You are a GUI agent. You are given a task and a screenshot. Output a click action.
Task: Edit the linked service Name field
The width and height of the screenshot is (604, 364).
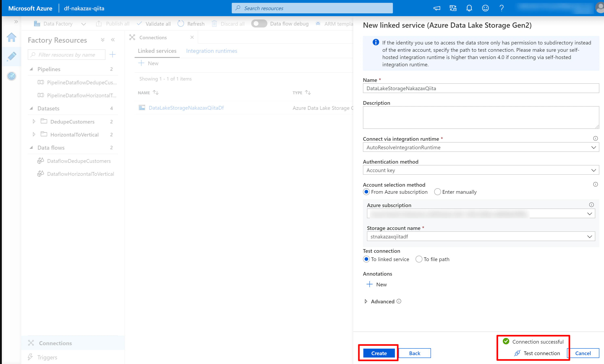(481, 88)
